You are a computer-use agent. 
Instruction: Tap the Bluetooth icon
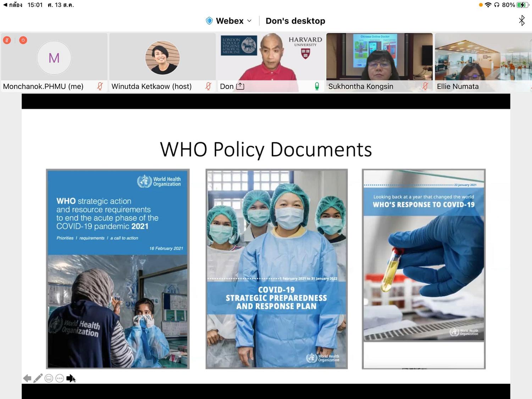(522, 21)
